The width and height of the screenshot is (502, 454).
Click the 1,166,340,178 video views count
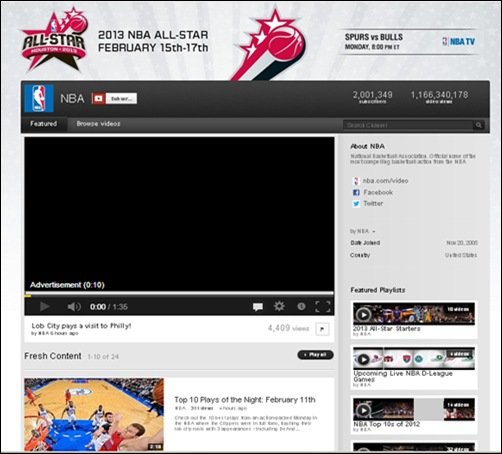click(x=439, y=97)
